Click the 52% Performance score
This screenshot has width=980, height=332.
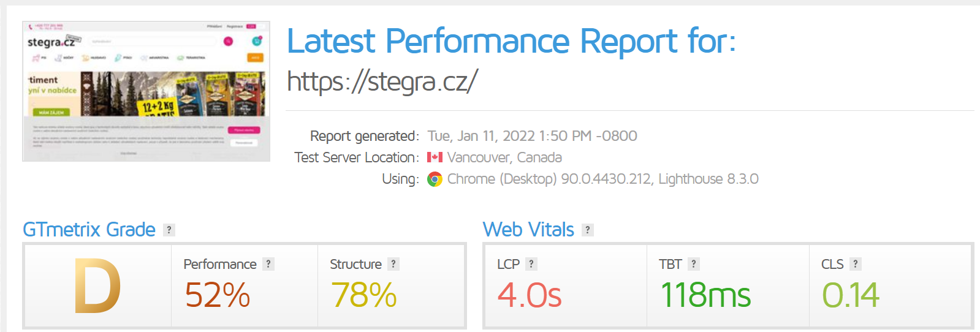218,295
